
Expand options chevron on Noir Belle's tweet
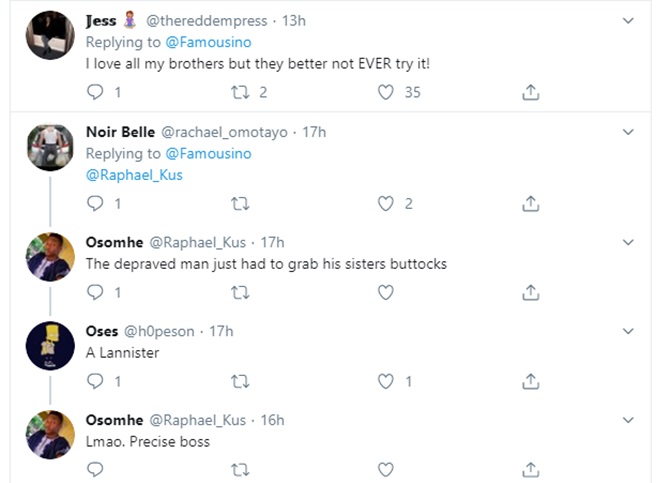point(628,131)
